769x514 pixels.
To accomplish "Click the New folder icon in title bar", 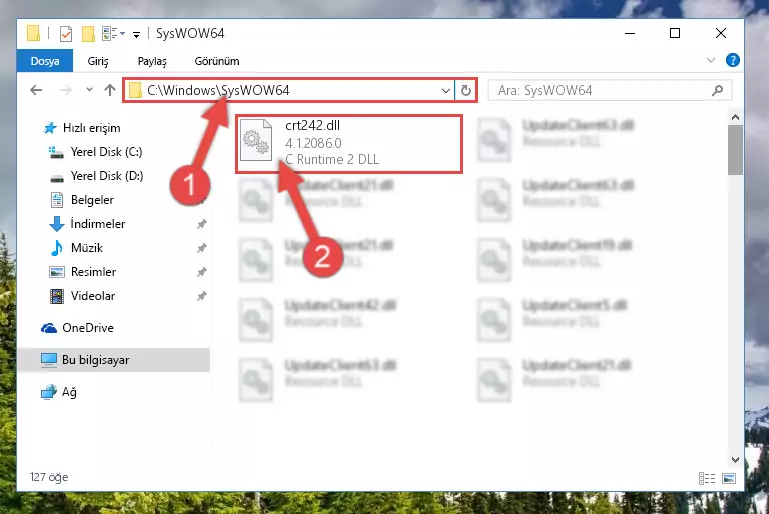I will [88, 33].
